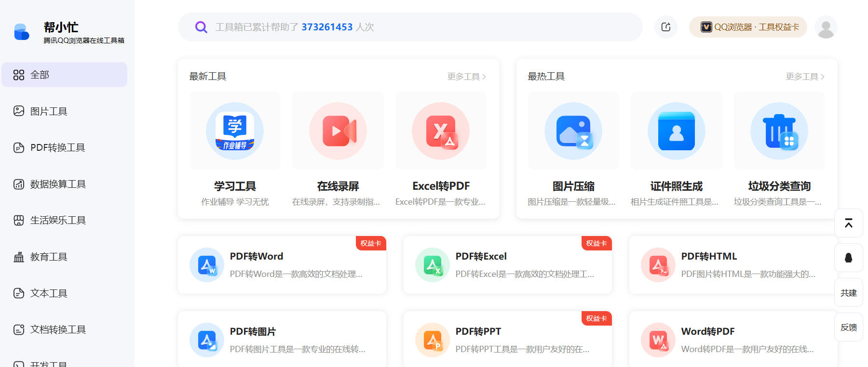Viewport: 868px width, 367px height.
Task: Click the 垃圾分类查询 title text
Action: [x=779, y=186]
